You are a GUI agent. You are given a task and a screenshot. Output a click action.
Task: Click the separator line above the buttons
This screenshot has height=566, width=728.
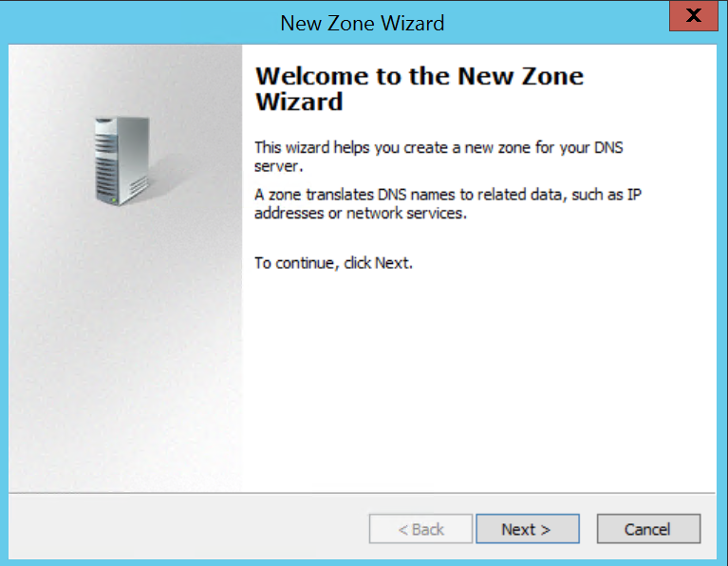363,493
